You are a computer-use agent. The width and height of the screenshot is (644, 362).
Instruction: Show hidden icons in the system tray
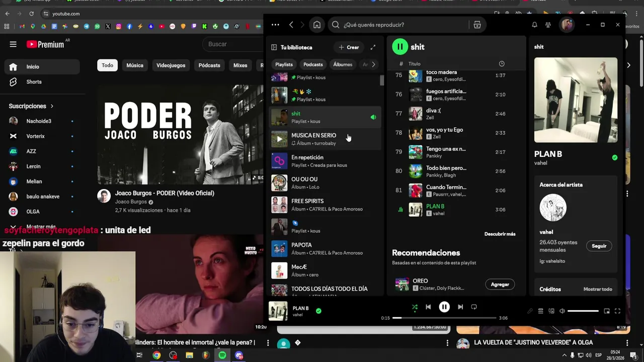tap(564, 355)
